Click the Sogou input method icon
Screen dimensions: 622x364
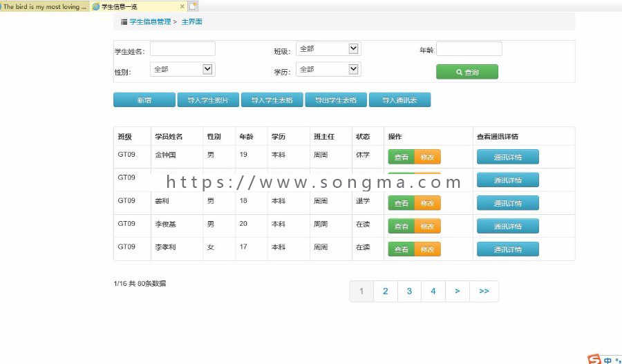coord(594,360)
